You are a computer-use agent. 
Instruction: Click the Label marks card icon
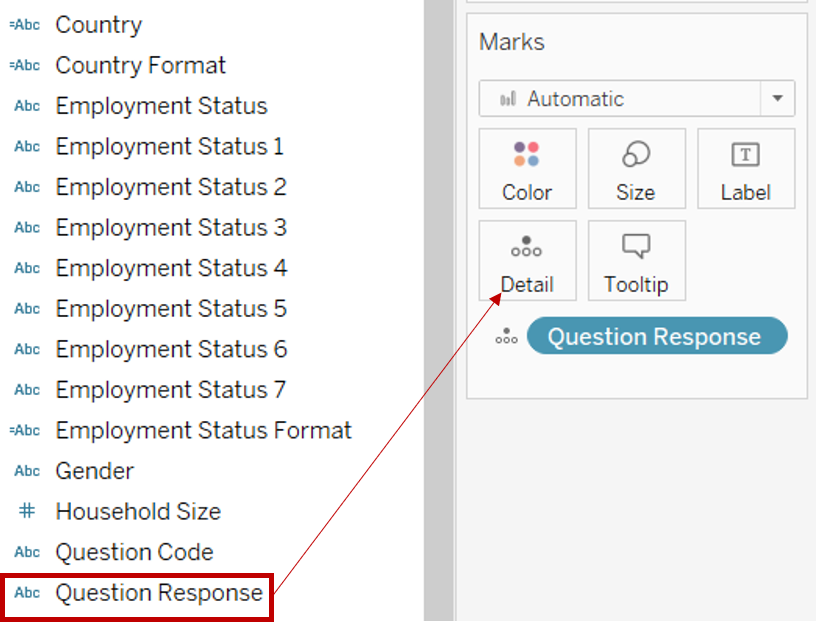click(x=746, y=156)
